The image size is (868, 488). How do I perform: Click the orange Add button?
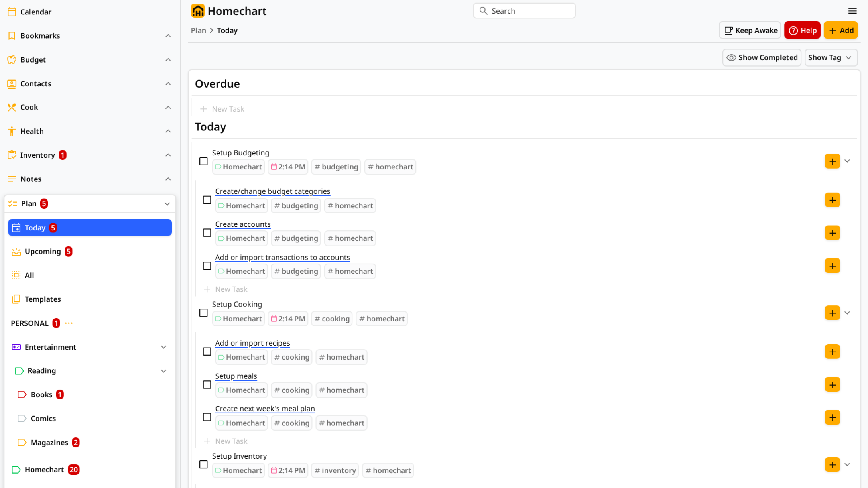pos(841,30)
